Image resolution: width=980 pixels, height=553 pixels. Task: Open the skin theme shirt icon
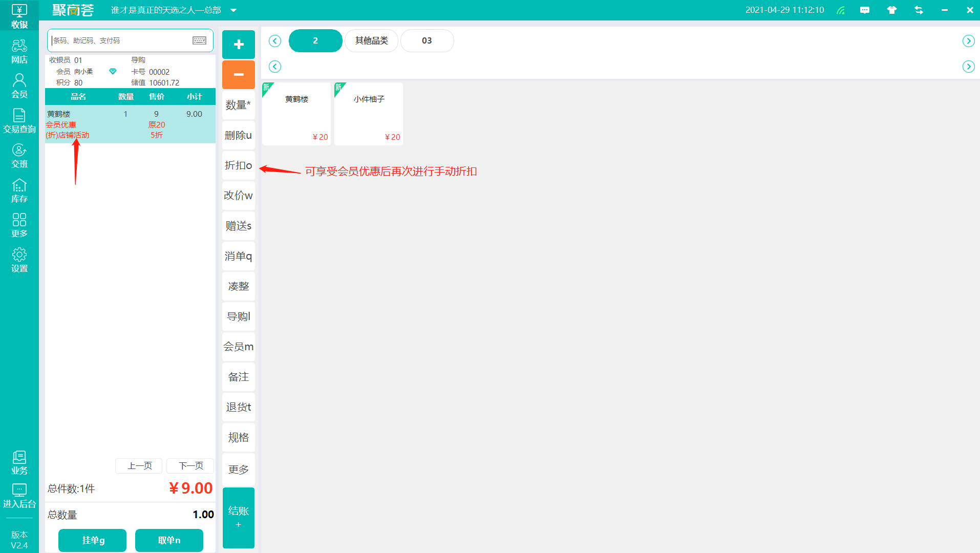pyautogui.click(x=892, y=10)
